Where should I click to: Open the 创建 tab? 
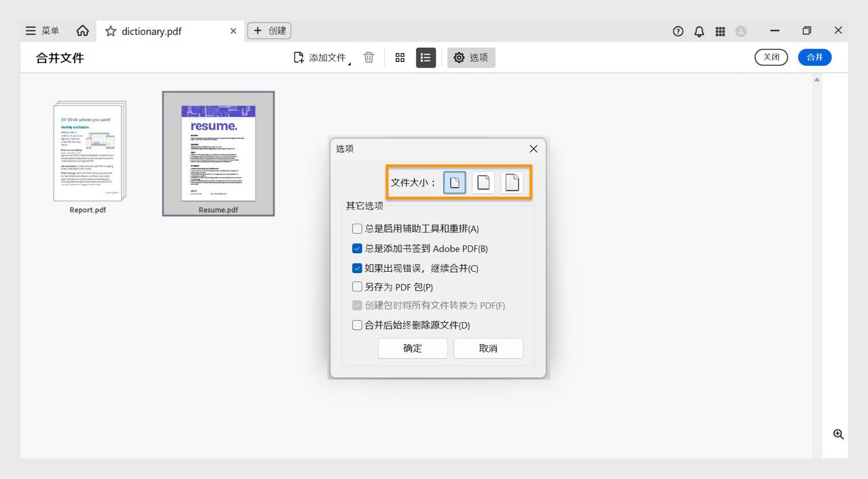point(269,30)
